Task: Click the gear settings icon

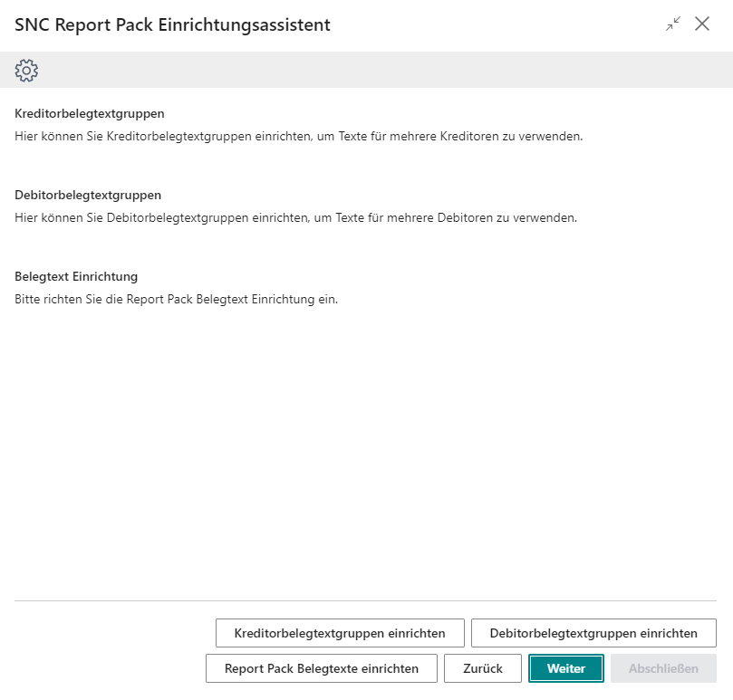Action: click(26, 71)
